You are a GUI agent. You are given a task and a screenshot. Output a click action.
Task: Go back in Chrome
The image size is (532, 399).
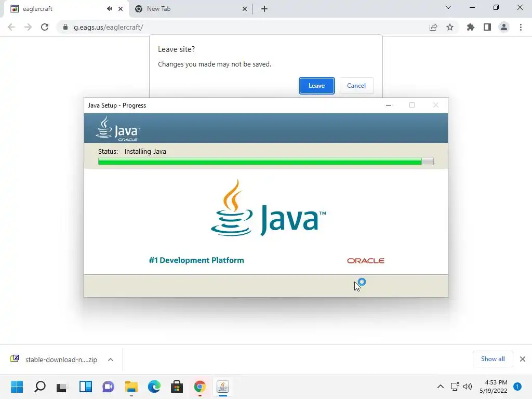(11, 27)
